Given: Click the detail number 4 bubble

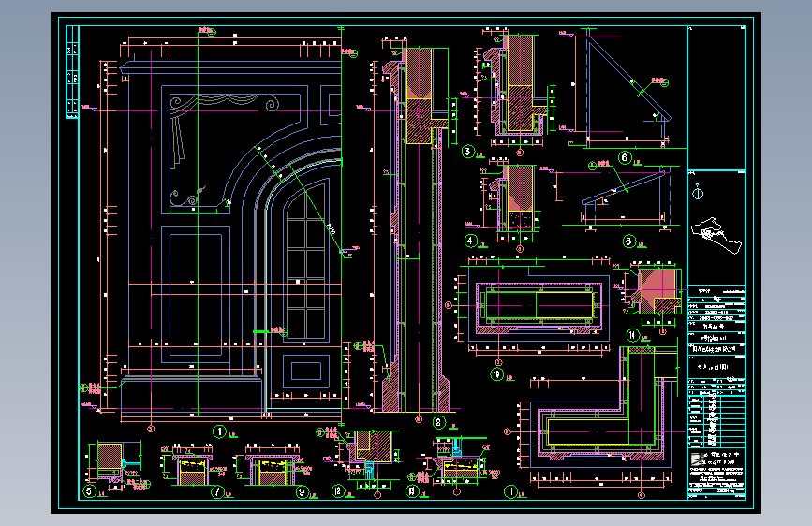Looking at the screenshot, I should (x=470, y=241).
